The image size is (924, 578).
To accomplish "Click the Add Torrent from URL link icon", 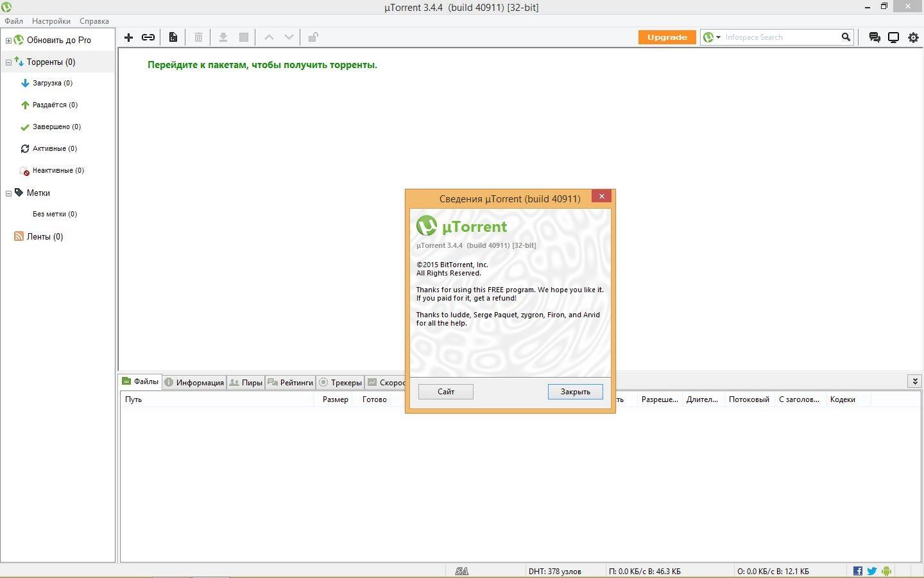I will tap(148, 37).
